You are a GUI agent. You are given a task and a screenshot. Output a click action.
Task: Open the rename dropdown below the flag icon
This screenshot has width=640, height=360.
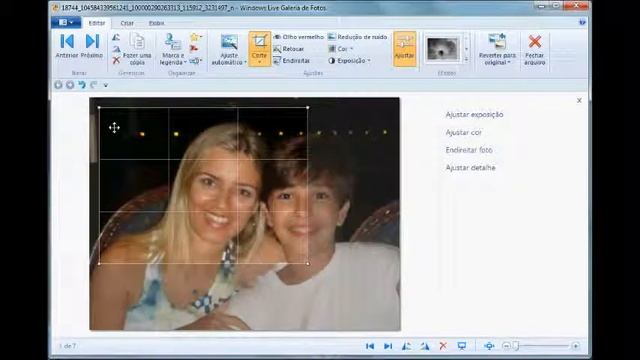pyautogui.click(x=196, y=61)
